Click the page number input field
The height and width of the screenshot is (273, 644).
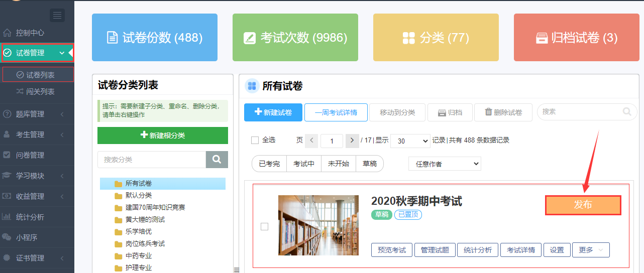(332, 141)
